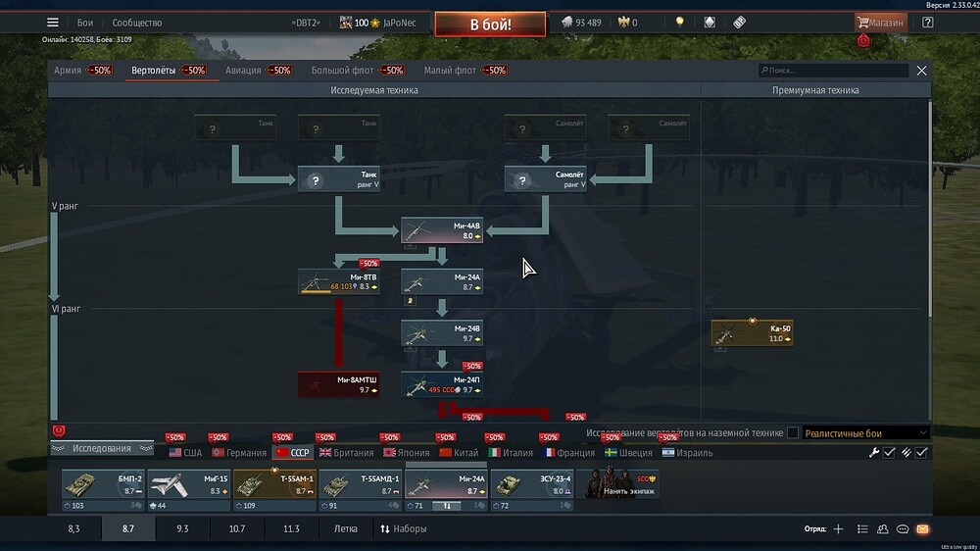Switch to the Большой флот tab
This screenshot has height=551, width=980.
[x=358, y=70]
